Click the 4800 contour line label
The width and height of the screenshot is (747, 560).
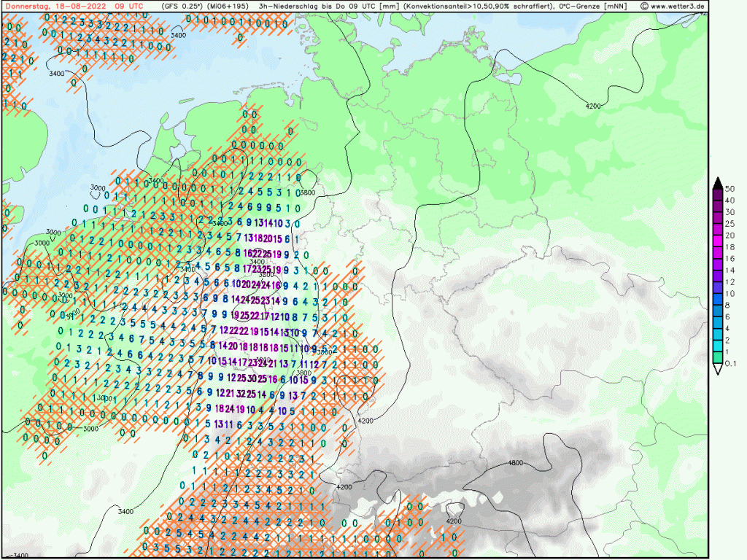point(516,463)
